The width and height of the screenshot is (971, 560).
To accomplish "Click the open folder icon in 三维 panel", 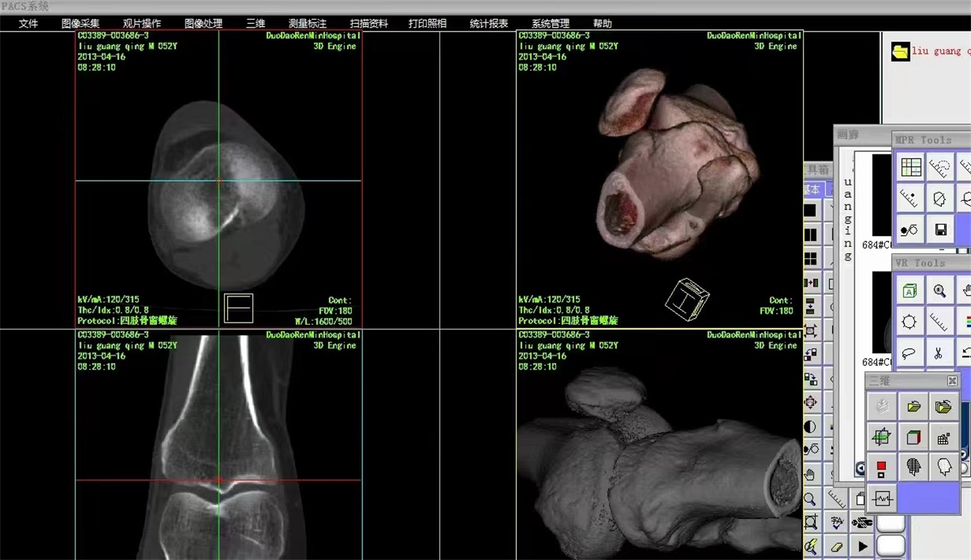I will (x=913, y=406).
